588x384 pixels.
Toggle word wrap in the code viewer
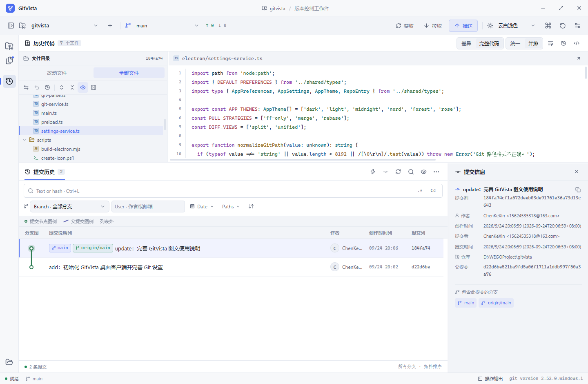point(550,43)
